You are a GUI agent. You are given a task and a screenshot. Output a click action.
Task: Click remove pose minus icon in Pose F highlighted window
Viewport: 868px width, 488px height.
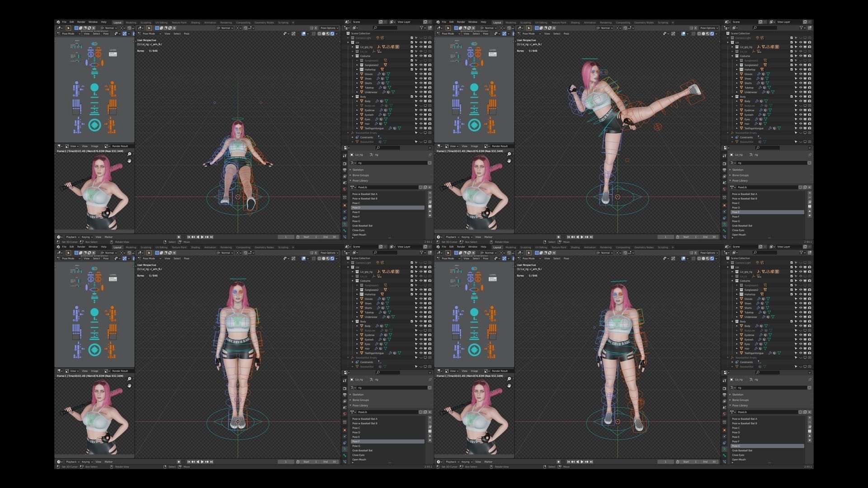pos(430,422)
